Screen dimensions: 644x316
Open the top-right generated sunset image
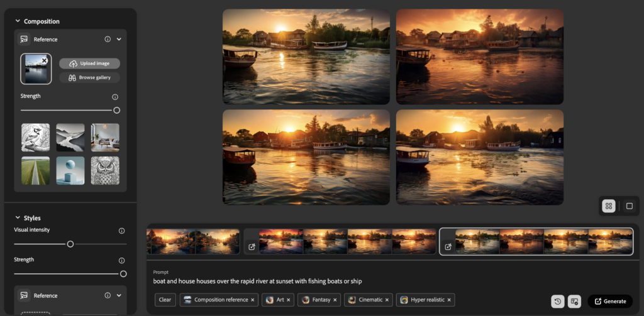click(x=480, y=57)
